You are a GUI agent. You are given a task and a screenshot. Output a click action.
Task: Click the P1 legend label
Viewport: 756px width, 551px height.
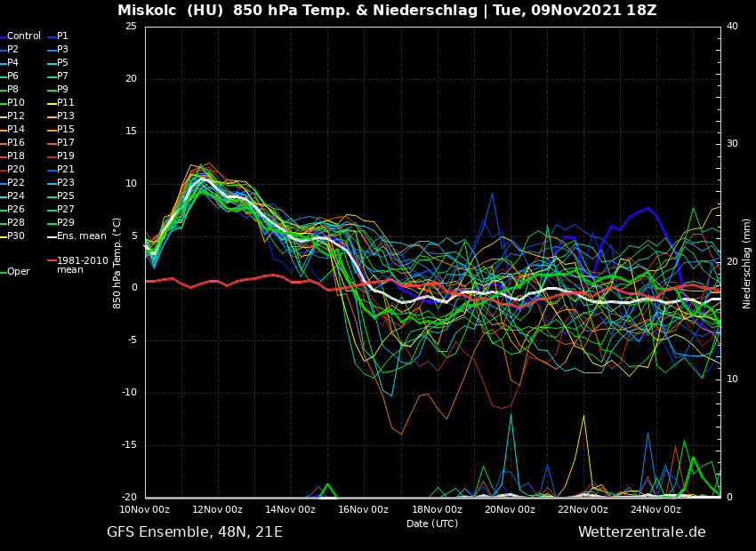point(62,36)
